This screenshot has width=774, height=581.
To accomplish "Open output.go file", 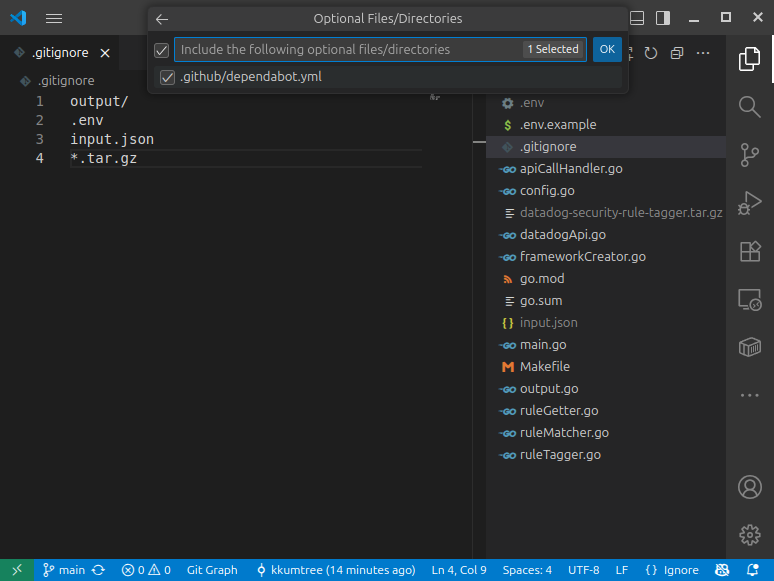I will (606, 389).
